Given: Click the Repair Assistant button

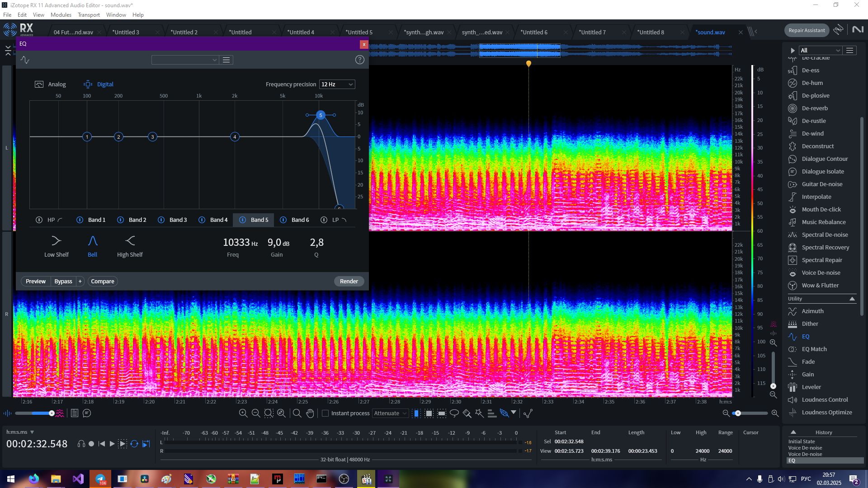Looking at the screenshot, I should (x=807, y=30).
